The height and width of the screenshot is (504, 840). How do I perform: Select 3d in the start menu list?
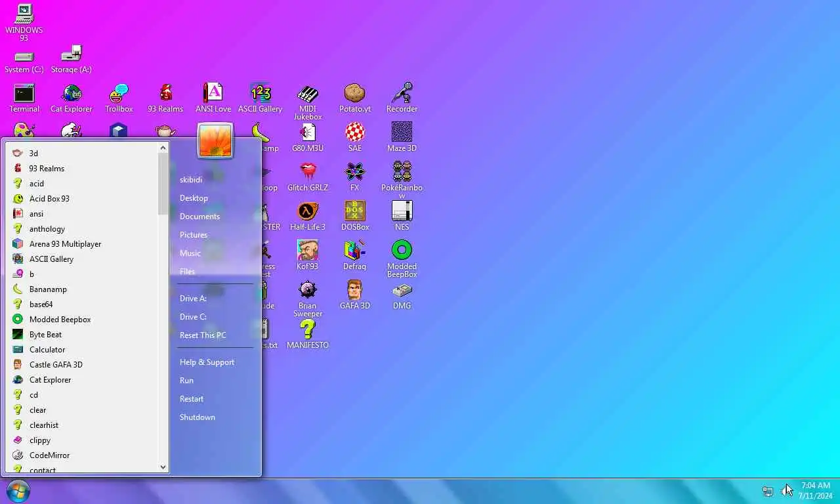tap(82, 153)
